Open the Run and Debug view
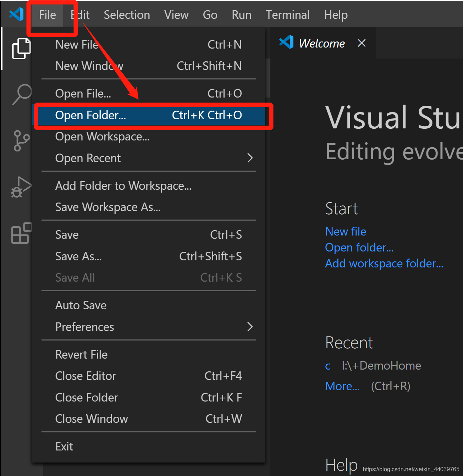This screenshot has width=463, height=476. [x=21, y=187]
